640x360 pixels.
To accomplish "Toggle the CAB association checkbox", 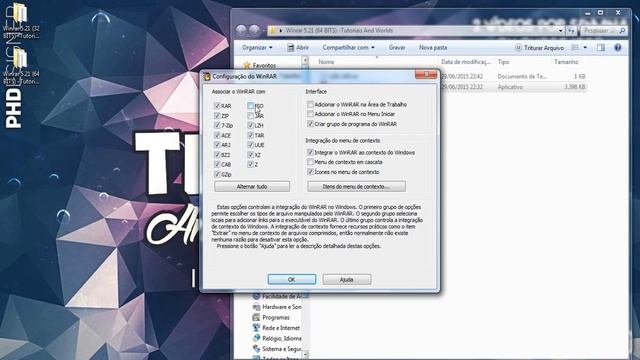I will [x=217, y=164].
